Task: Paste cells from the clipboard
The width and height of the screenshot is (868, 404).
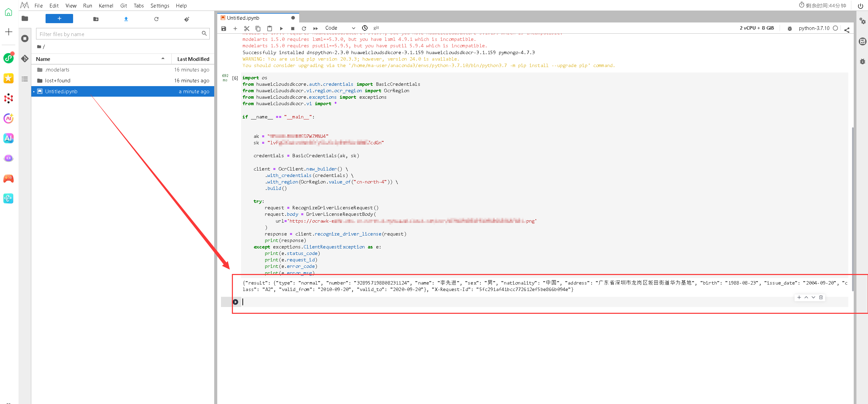Action: click(269, 28)
